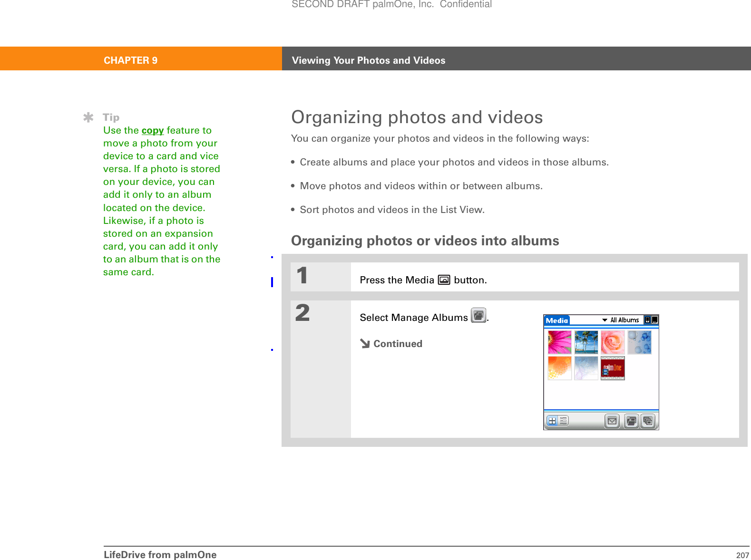Screen dimensions: 751x560
Task: Open the pale blue abstract thumbnail
Action: pos(586,368)
